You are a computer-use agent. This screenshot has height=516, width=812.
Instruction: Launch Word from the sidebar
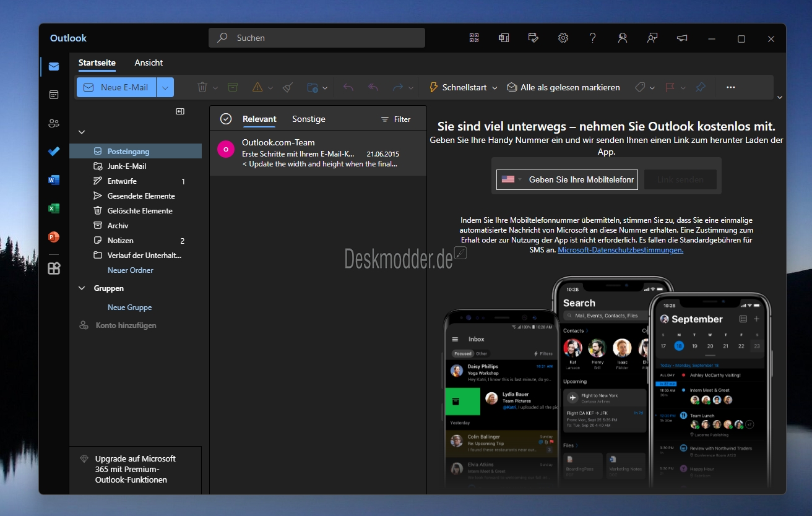click(54, 180)
